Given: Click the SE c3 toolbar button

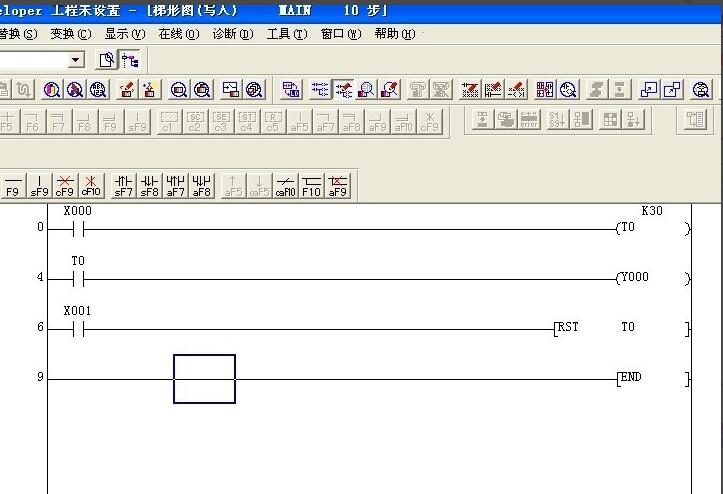Looking at the screenshot, I should 221,122.
